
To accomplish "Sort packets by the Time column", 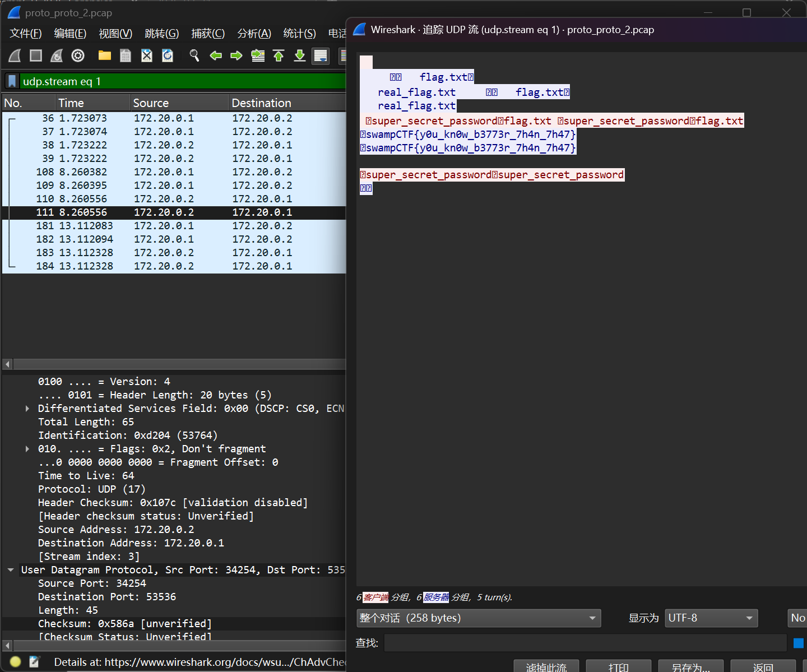I will pyautogui.click(x=92, y=103).
